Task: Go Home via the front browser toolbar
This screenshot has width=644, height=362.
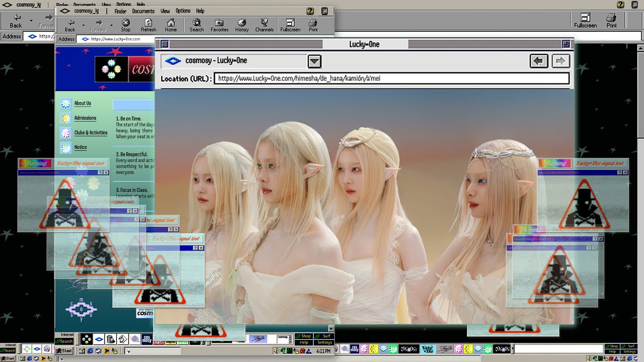Action: (171, 25)
